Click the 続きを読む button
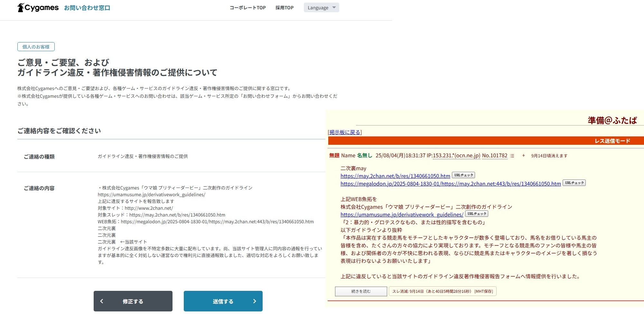Image resolution: width=644 pixels, height=314 pixels. point(361,291)
